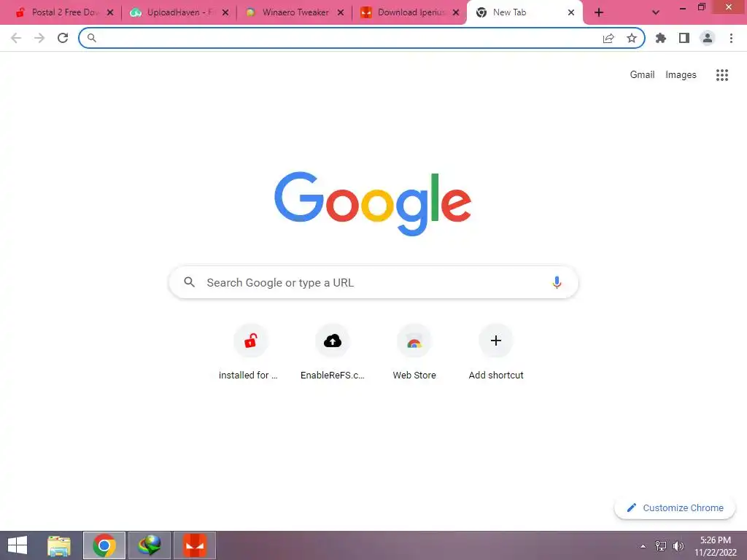Open the Images link

(x=681, y=75)
